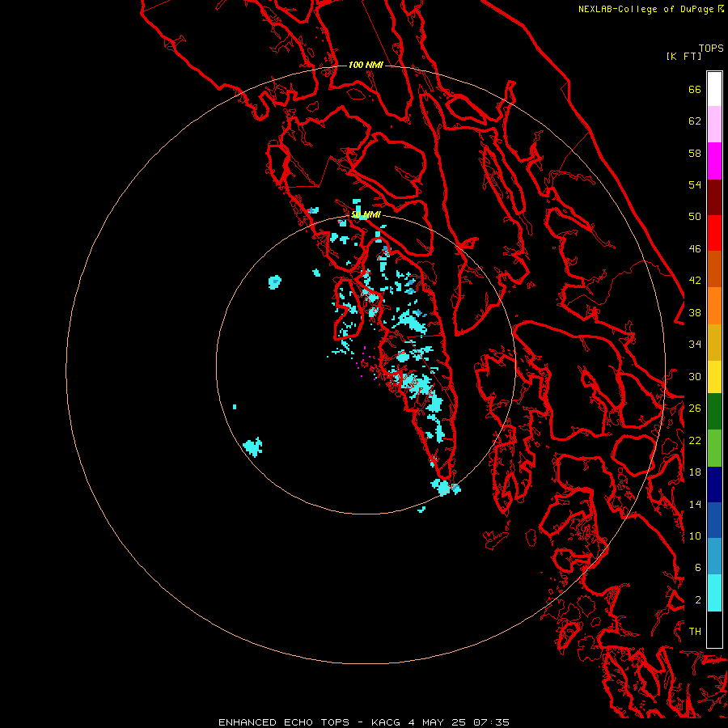
Task: Select the magenta legend color band
Action: (714, 161)
